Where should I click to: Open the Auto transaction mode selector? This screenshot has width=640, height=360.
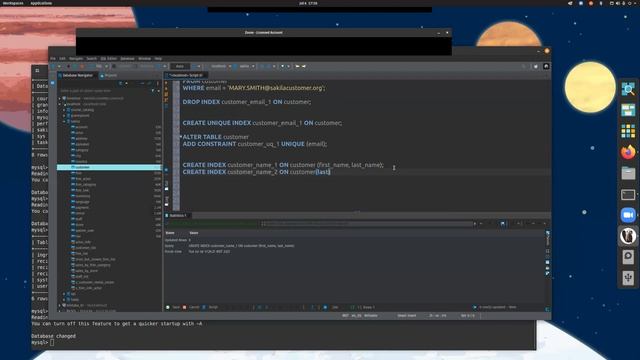pos(180,66)
